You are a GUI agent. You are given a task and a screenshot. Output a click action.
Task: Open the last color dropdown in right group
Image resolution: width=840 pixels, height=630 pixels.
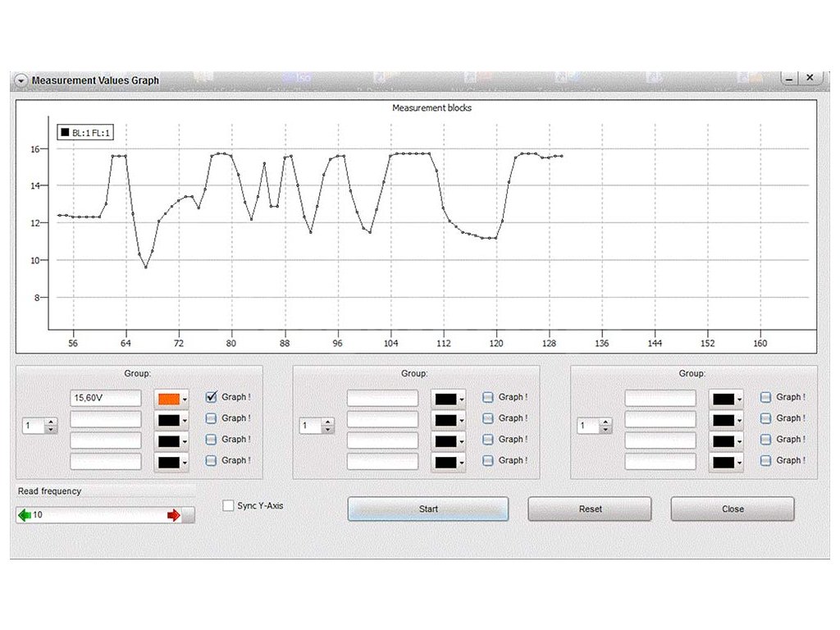coord(725,462)
